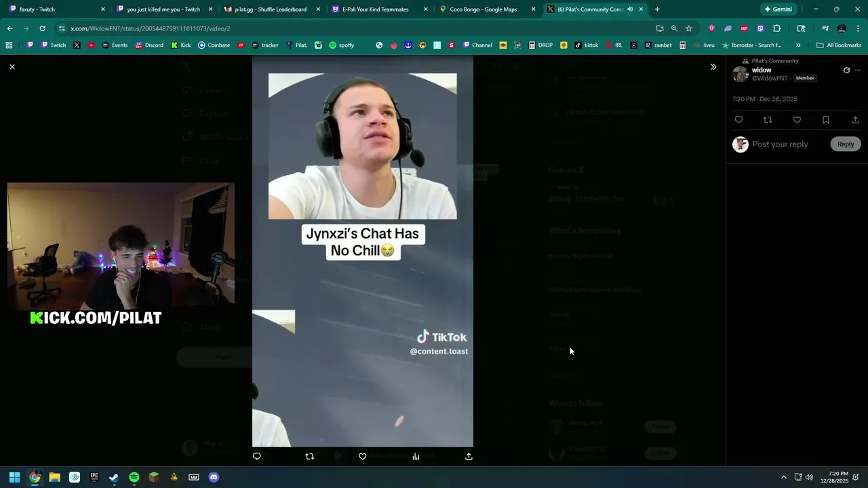Image resolution: width=868 pixels, height=488 pixels.
Task: Switch to 'you just killed me you - Twitch' tab
Action: pos(163,9)
